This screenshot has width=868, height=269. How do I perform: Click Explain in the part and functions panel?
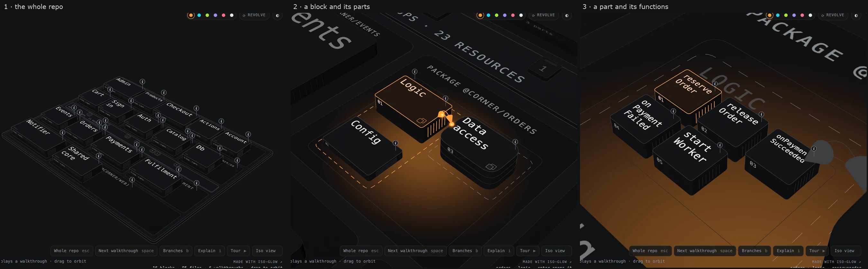(x=788, y=251)
